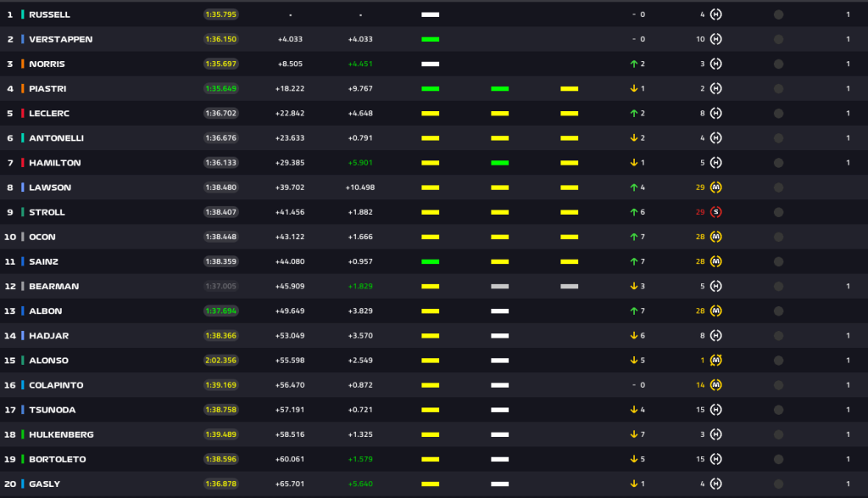This screenshot has height=498, width=868.
Task: Select driver name RUSSELL
Action: pos(49,14)
